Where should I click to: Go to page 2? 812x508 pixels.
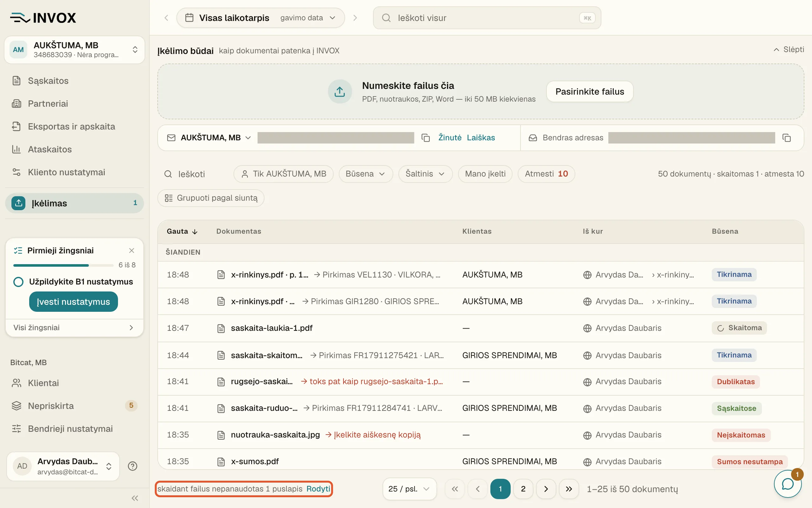[523, 489]
